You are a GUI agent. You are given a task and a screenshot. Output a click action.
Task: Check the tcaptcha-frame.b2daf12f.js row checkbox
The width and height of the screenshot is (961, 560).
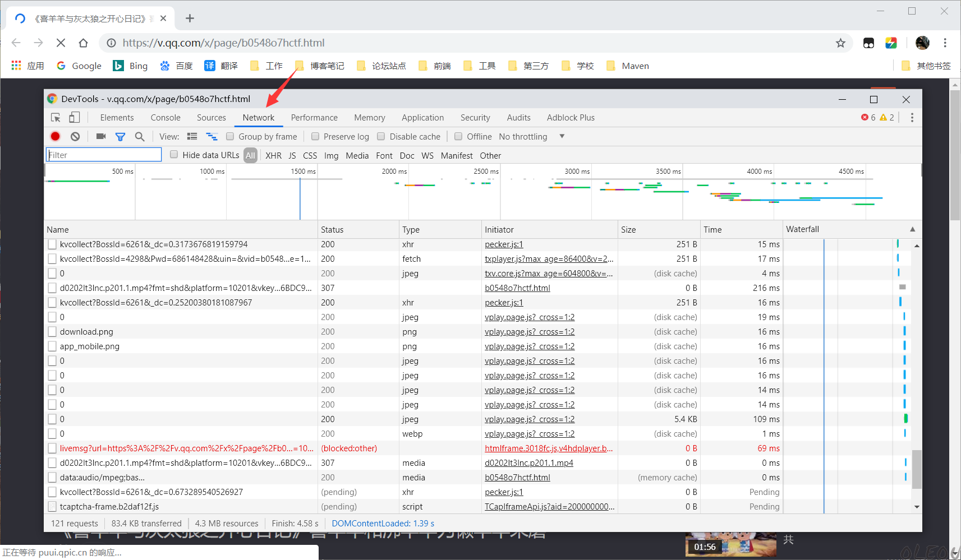pos(52,507)
